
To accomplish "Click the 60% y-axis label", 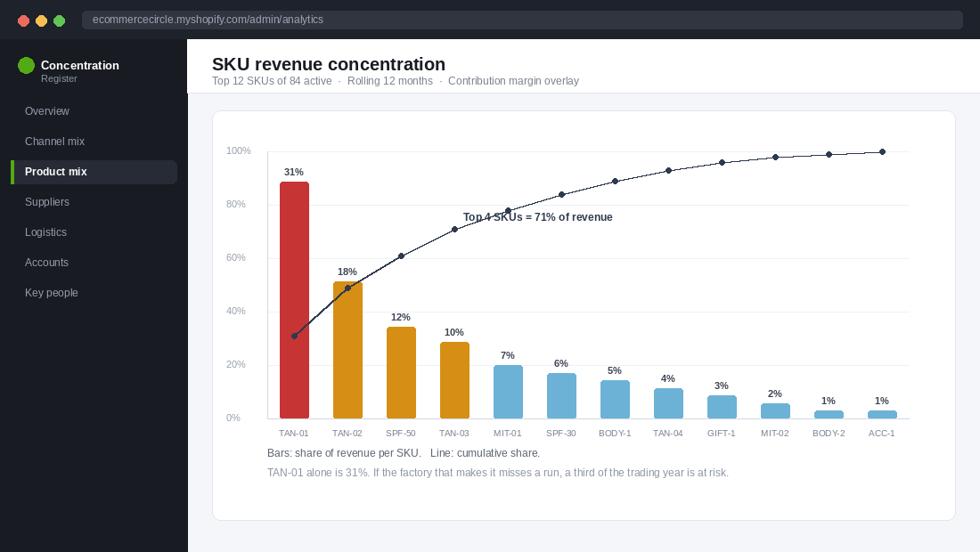I will tap(235, 258).
